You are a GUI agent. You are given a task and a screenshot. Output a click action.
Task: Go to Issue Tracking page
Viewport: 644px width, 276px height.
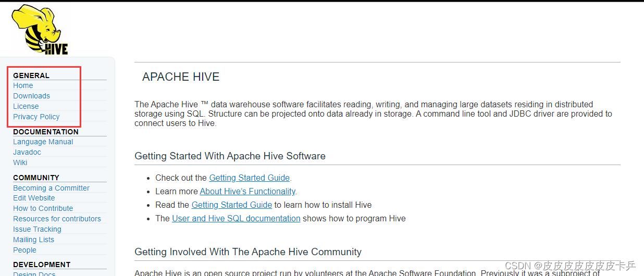click(37, 229)
